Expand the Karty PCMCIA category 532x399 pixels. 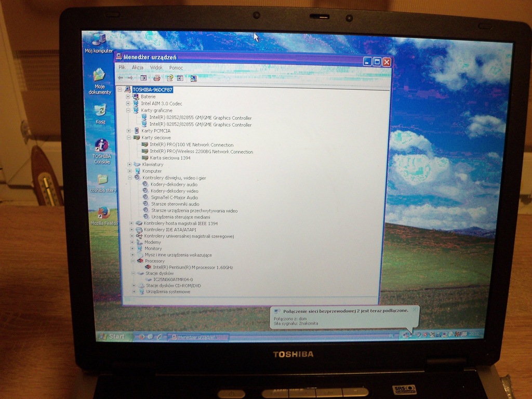(x=129, y=130)
